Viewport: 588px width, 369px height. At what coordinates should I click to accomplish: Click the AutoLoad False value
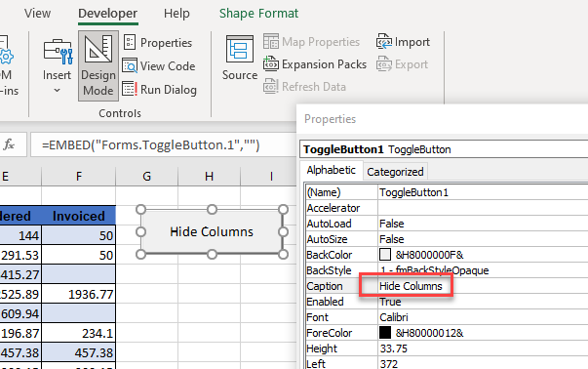391,224
